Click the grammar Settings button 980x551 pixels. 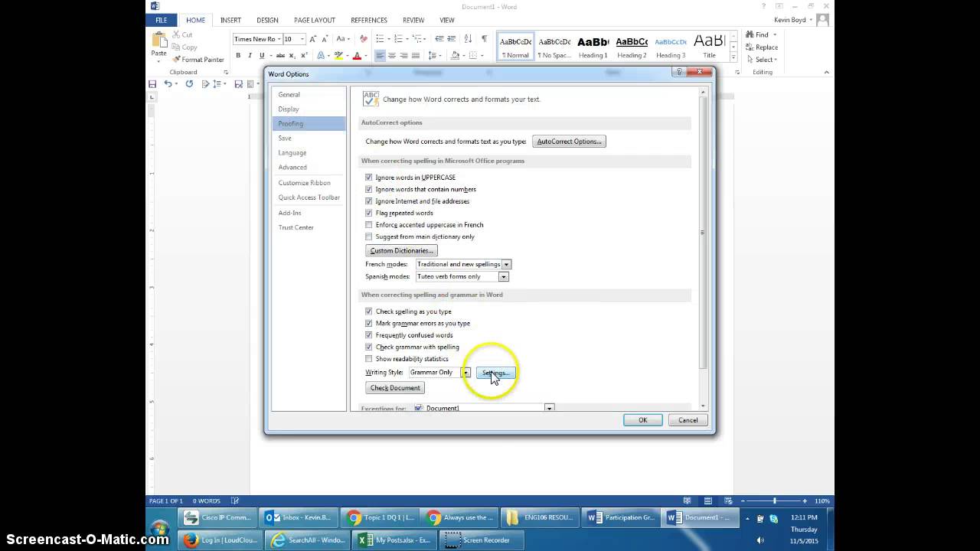[495, 373]
